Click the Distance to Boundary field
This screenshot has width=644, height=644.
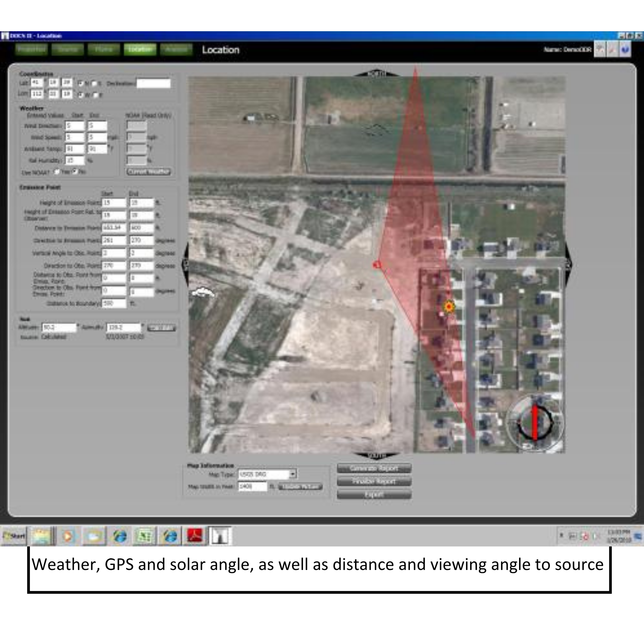(x=114, y=303)
